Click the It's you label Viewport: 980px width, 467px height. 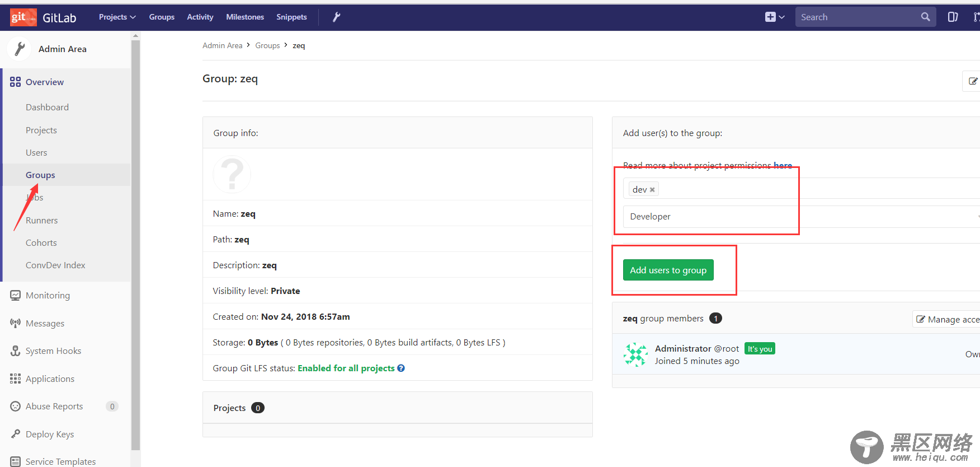[x=760, y=348]
